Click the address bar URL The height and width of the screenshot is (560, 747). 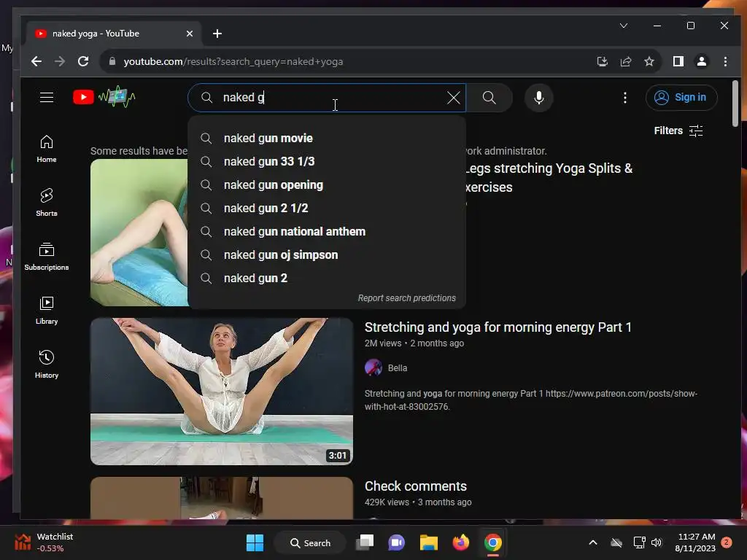click(233, 61)
